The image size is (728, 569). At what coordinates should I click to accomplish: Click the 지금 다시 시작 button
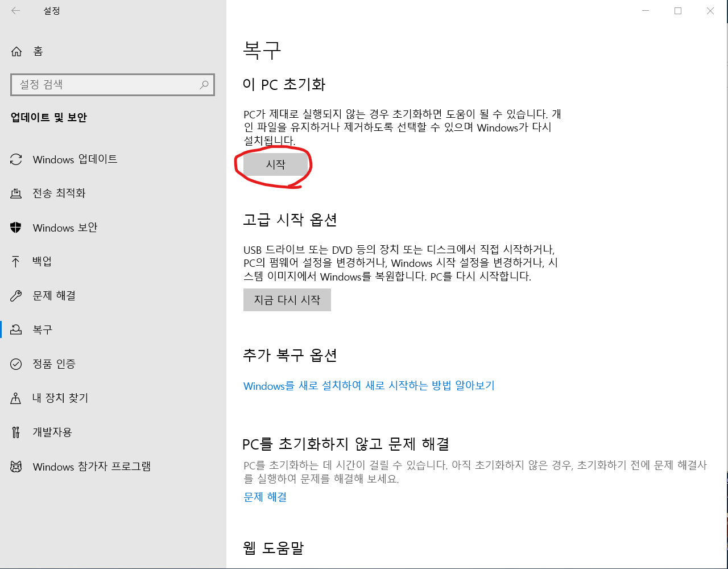pos(287,300)
